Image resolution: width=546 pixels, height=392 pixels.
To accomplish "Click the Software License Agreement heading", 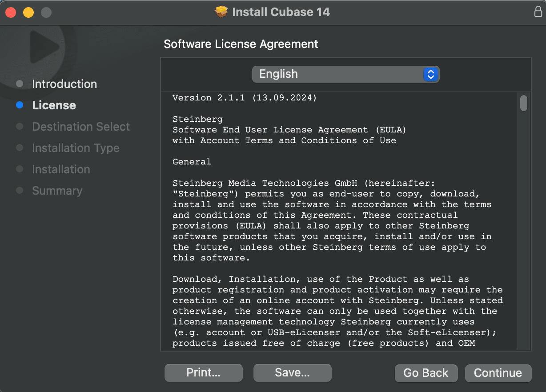I will (241, 44).
